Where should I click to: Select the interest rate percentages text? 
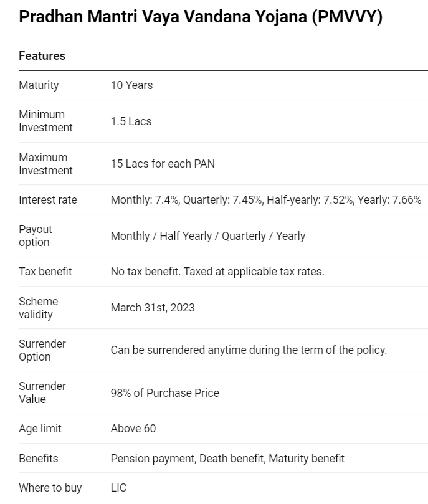pyautogui.click(x=266, y=200)
